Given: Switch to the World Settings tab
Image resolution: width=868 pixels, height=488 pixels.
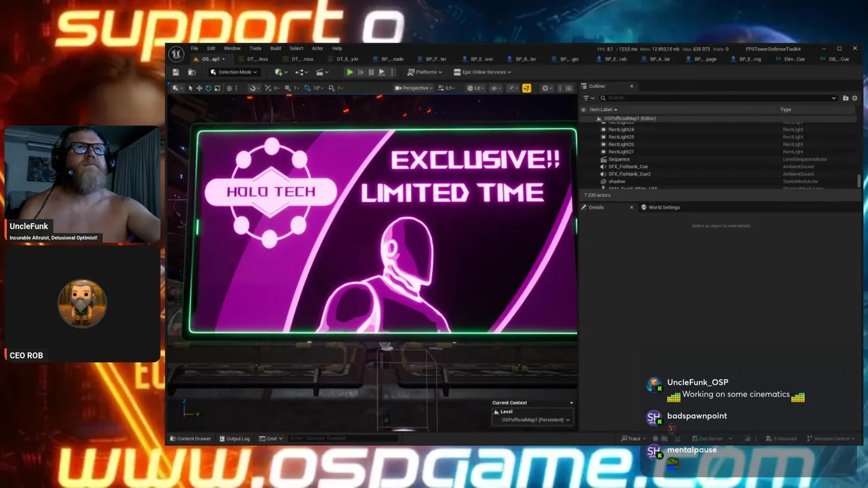Looking at the screenshot, I should click(x=660, y=207).
